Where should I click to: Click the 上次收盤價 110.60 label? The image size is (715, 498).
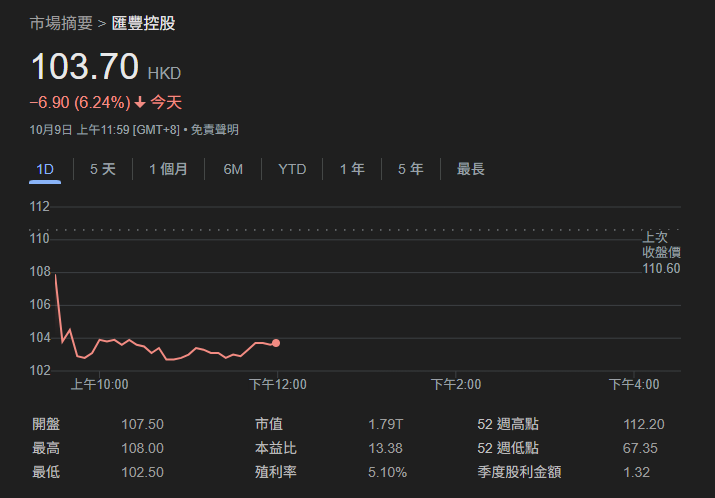point(661,253)
